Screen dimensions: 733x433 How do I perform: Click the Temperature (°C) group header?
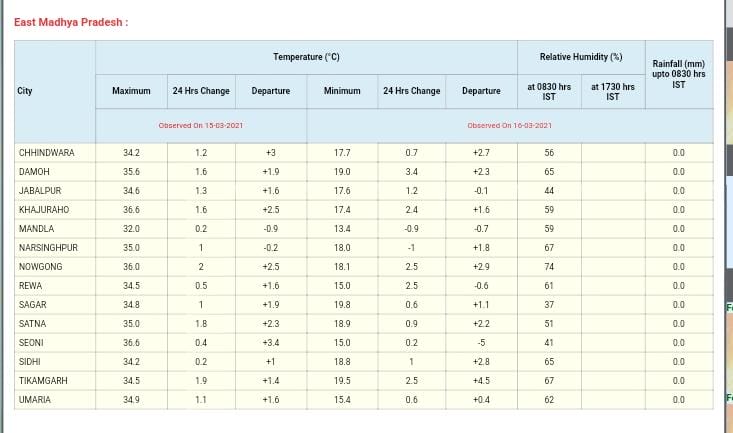click(x=306, y=57)
